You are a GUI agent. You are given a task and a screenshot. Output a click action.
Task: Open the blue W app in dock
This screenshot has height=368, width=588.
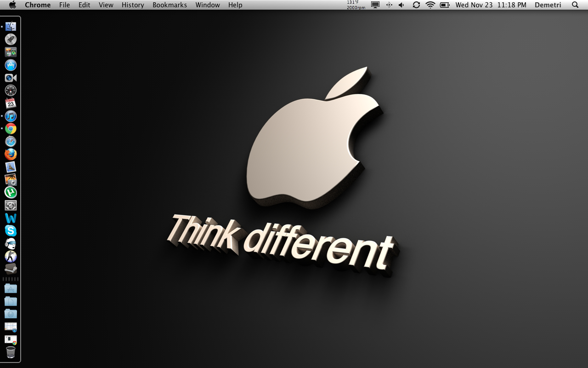pyautogui.click(x=11, y=218)
